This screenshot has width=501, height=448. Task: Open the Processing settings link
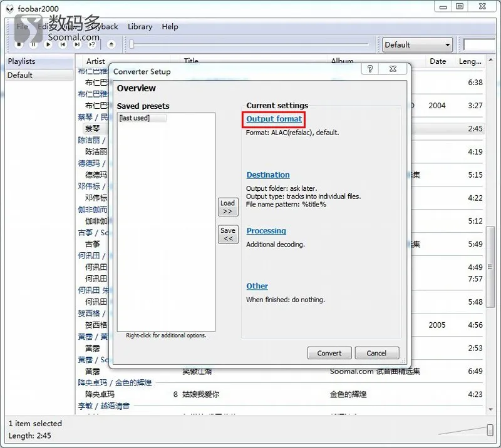click(x=266, y=230)
